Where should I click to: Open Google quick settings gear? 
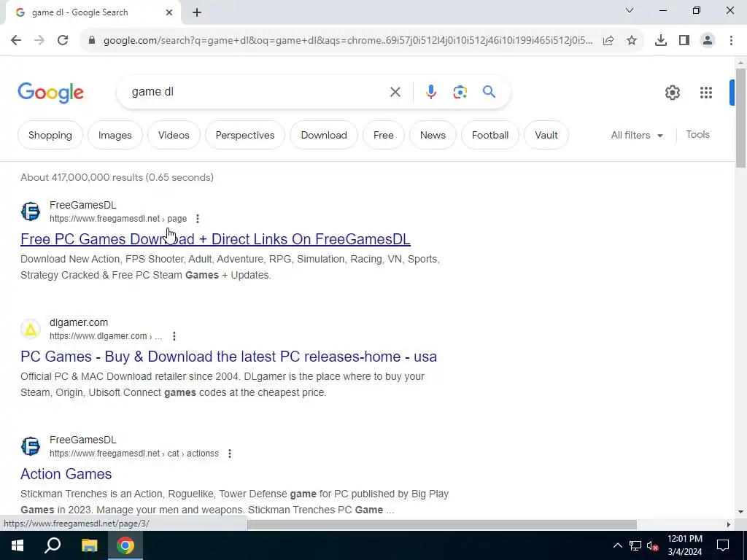tap(672, 93)
